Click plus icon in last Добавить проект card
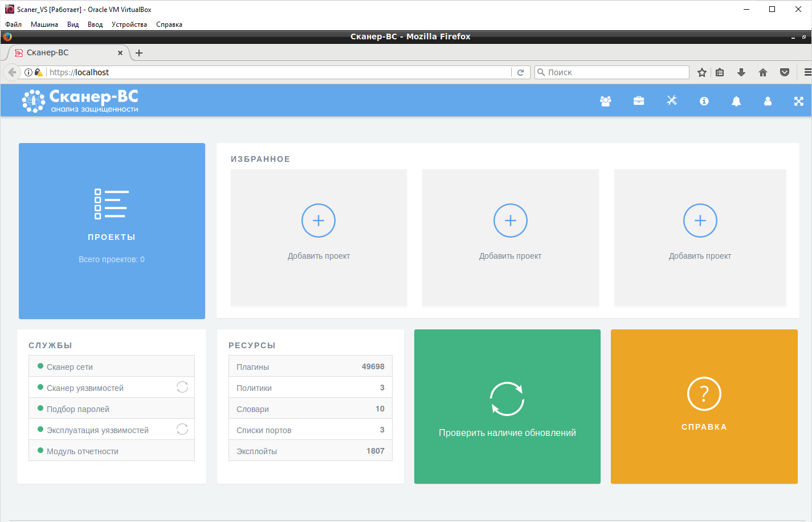812x522 pixels. pyautogui.click(x=700, y=221)
